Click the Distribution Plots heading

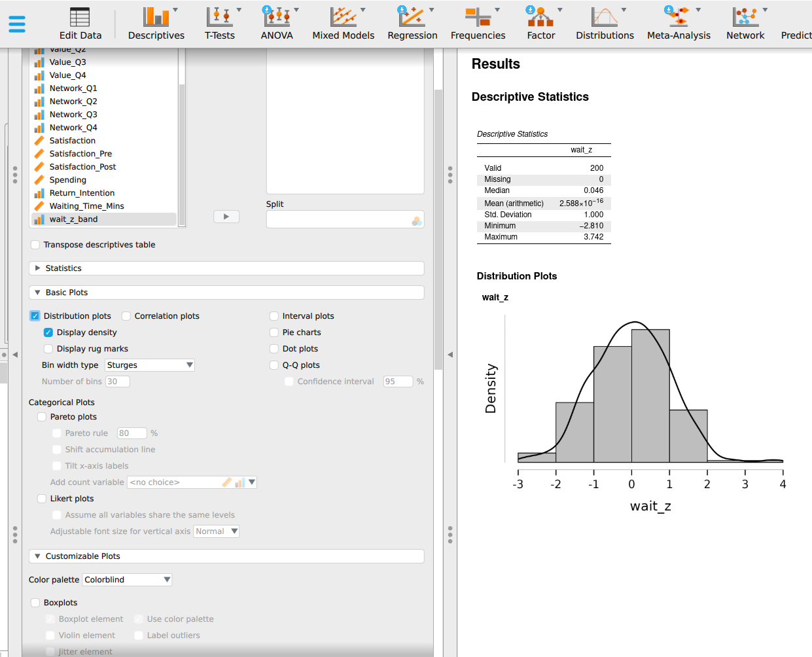pos(517,276)
